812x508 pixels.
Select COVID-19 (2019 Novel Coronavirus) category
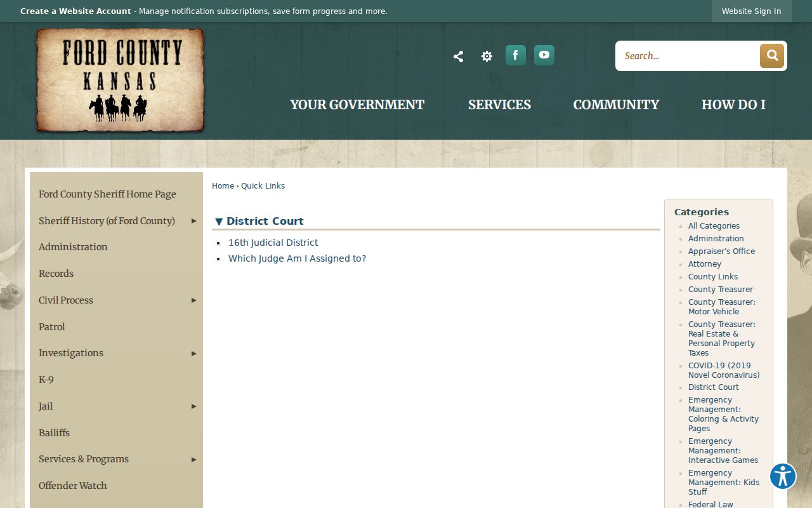pyautogui.click(x=724, y=370)
